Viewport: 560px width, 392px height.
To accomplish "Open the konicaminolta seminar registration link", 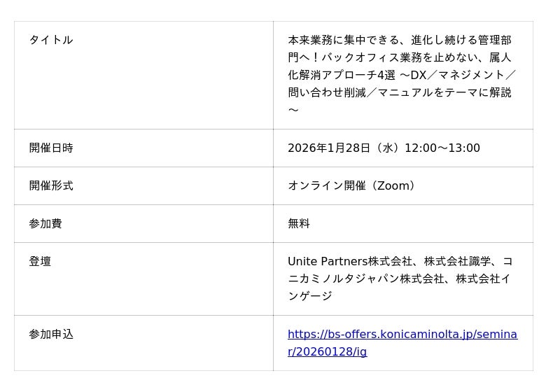I will click(402, 335).
